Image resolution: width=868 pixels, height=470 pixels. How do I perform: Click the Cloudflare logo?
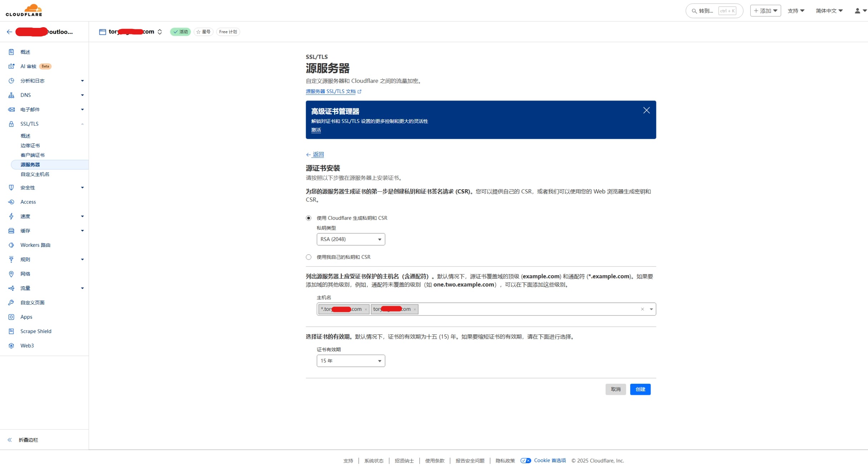[24, 10]
